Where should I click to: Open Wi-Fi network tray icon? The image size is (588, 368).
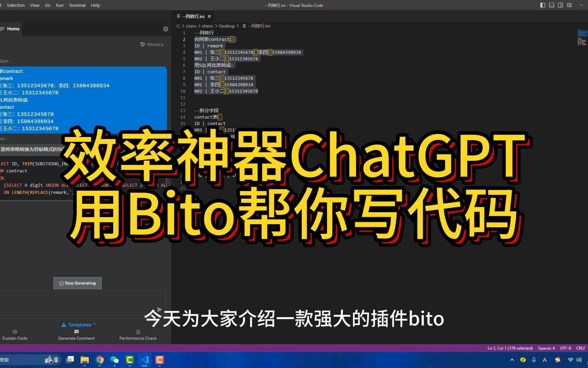click(x=570, y=360)
